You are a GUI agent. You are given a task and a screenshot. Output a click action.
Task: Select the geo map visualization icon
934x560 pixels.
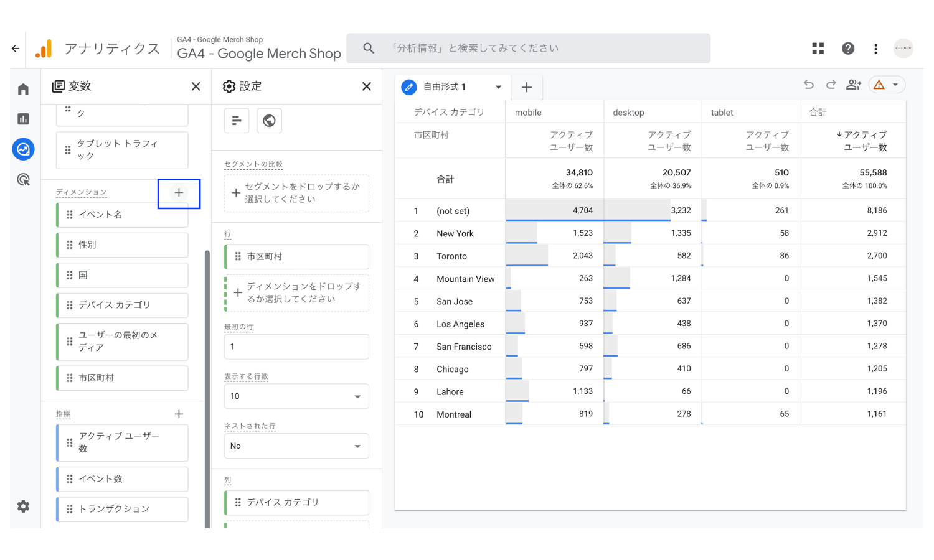coord(269,121)
